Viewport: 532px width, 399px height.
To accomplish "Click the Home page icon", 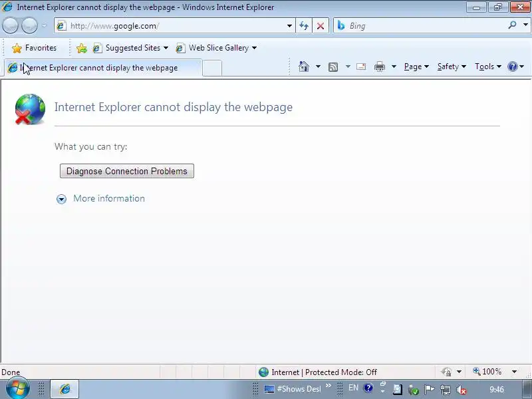I will 304,66.
